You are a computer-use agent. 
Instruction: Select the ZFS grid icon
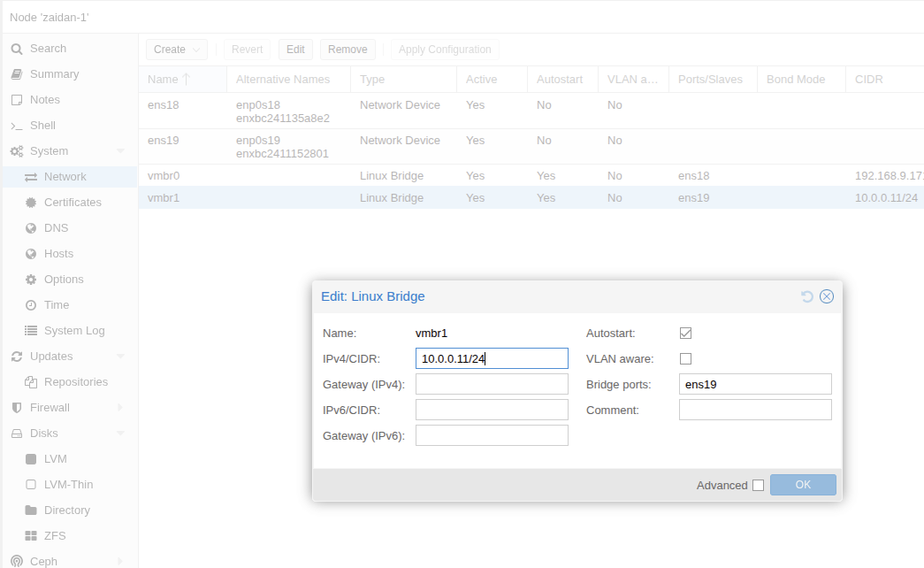31,536
